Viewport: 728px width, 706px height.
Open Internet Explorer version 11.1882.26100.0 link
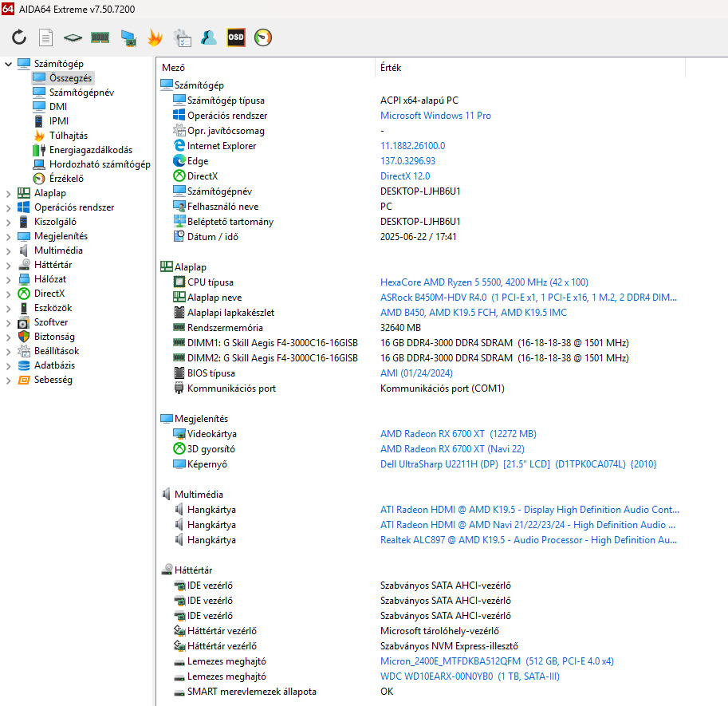pos(413,146)
